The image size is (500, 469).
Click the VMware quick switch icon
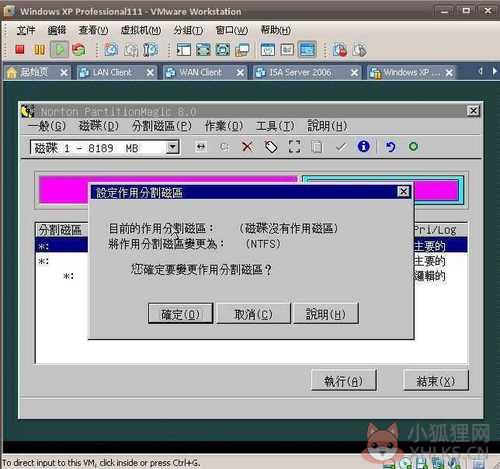pos(203,50)
